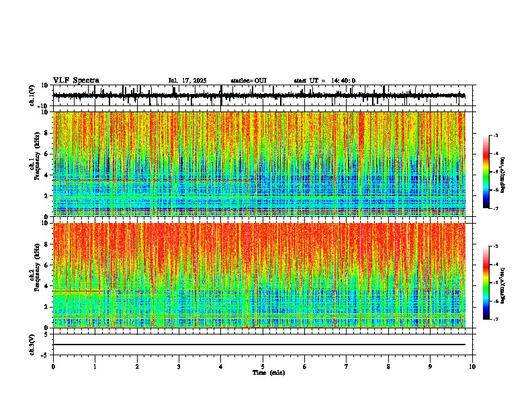Image resolution: width=532 pixels, height=411 pixels.
Task: Click the 'station=OUI' label
Action: click(x=249, y=81)
